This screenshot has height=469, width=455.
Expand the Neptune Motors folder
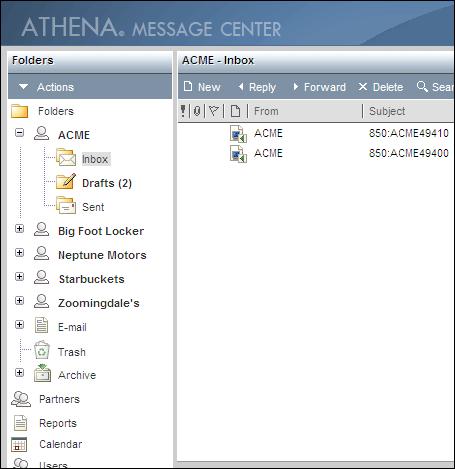click(x=20, y=253)
